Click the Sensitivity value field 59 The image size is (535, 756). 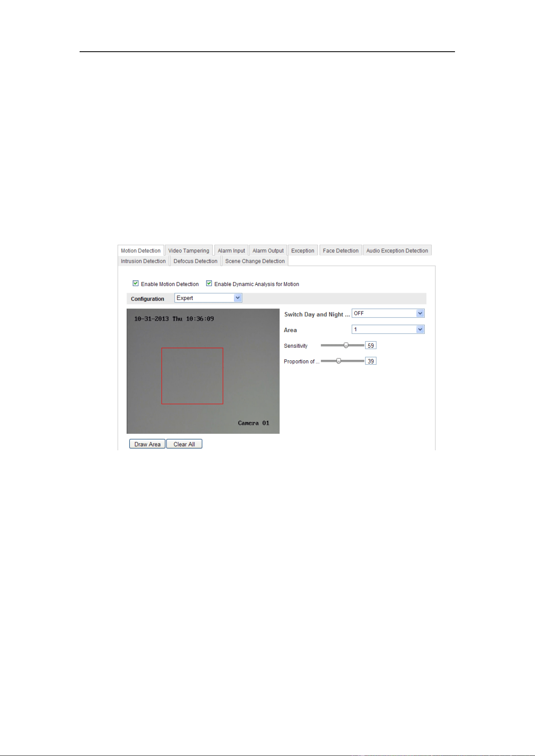click(371, 345)
